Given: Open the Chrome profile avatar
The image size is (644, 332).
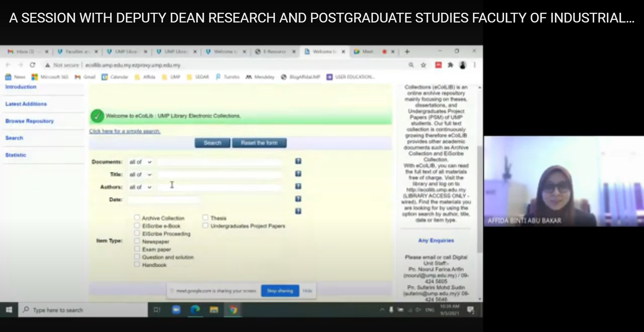Looking at the screenshot, I should 463,65.
